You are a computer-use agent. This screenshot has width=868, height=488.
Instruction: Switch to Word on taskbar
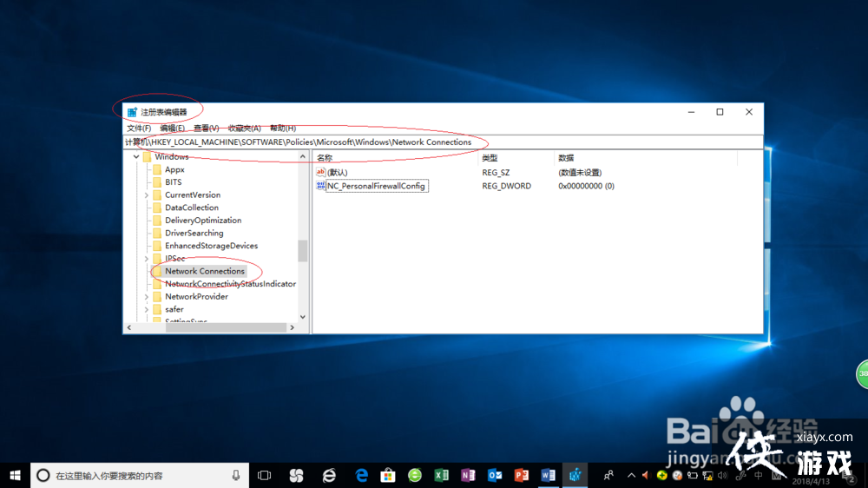[x=548, y=475]
